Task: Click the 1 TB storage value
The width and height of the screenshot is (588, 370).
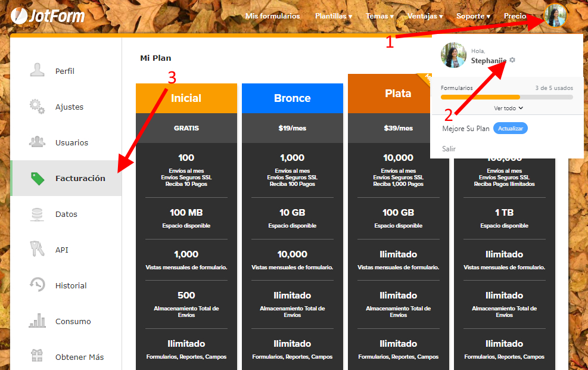Action: pyautogui.click(x=505, y=213)
